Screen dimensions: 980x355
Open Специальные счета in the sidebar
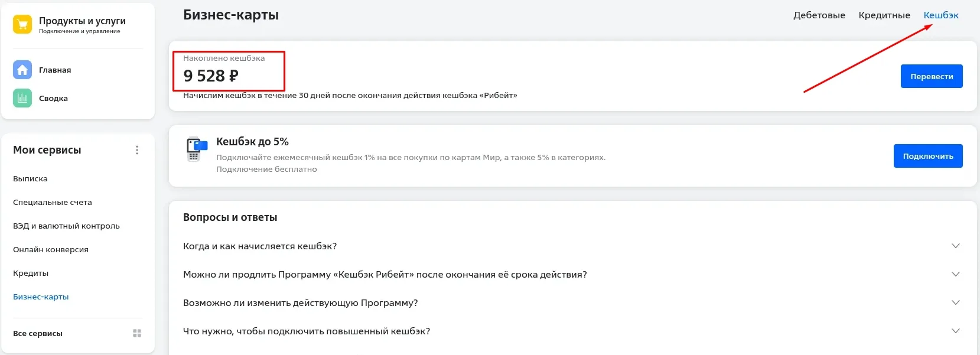[x=53, y=202]
